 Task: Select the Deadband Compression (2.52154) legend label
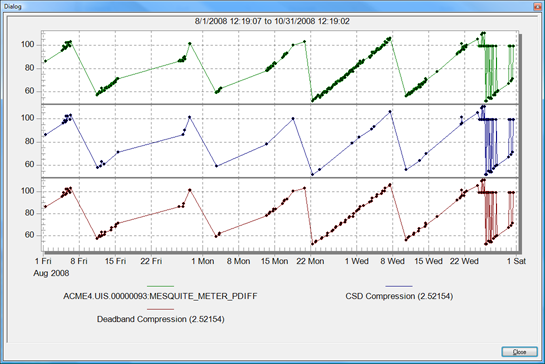point(161,319)
